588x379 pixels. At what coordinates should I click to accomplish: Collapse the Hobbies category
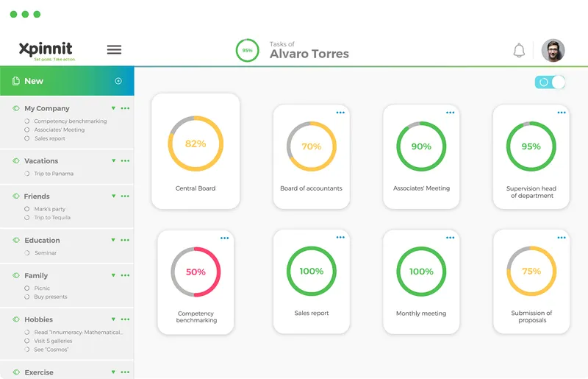(x=113, y=319)
